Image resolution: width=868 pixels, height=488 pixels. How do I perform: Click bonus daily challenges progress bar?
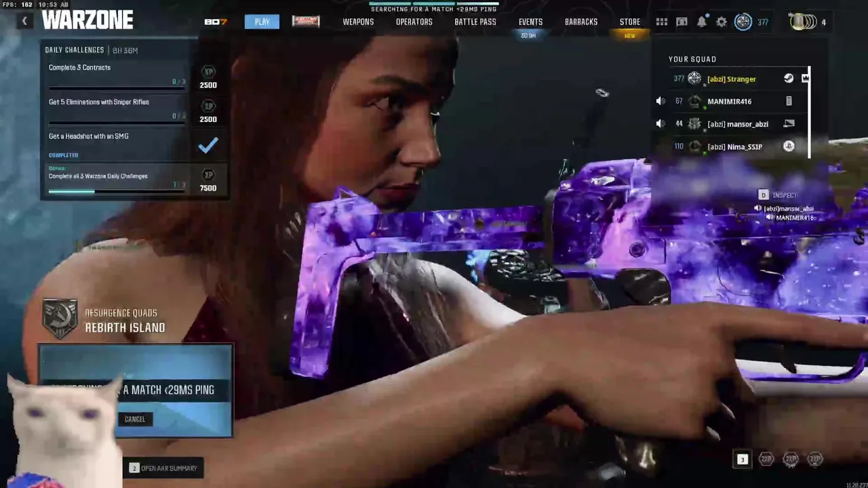click(117, 191)
